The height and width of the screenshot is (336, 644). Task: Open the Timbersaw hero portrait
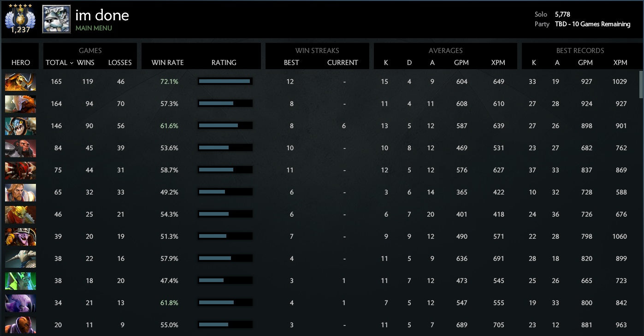[x=20, y=236]
